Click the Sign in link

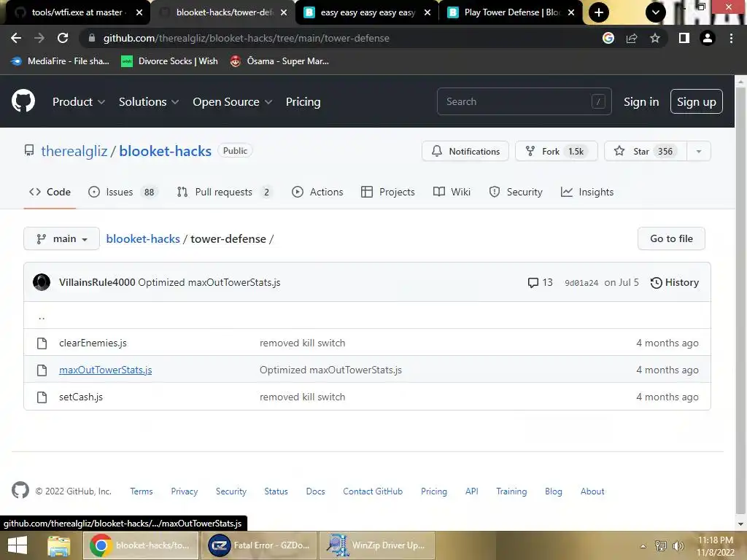click(641, 102)
